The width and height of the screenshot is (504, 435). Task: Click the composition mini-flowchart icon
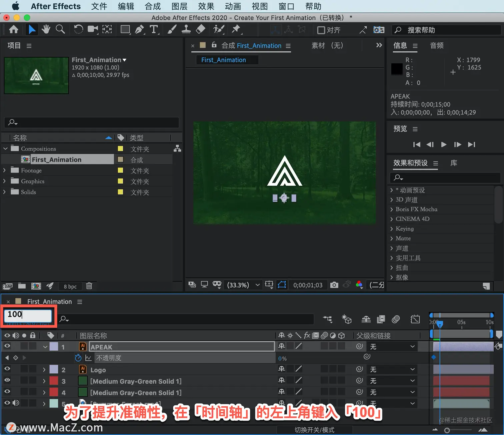tap(328, 319)
